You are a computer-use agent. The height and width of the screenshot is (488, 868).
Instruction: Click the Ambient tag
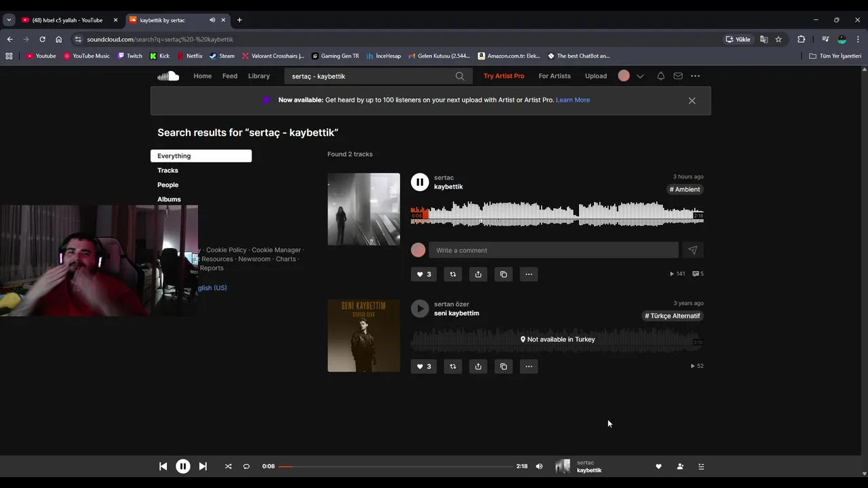[x=685, y=189]
